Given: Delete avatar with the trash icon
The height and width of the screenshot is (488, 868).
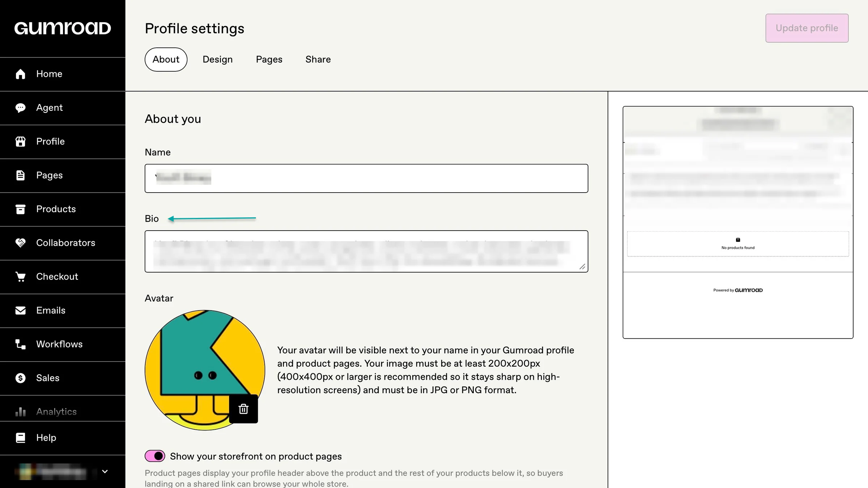Looking at the screenshot, I should tap(243, 409).
